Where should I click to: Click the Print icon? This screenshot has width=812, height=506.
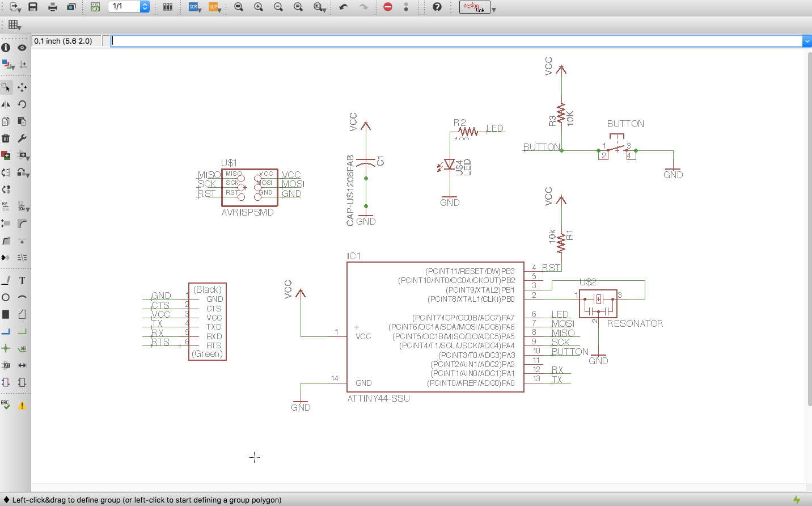pyautogui.click(x=53, y=7)
